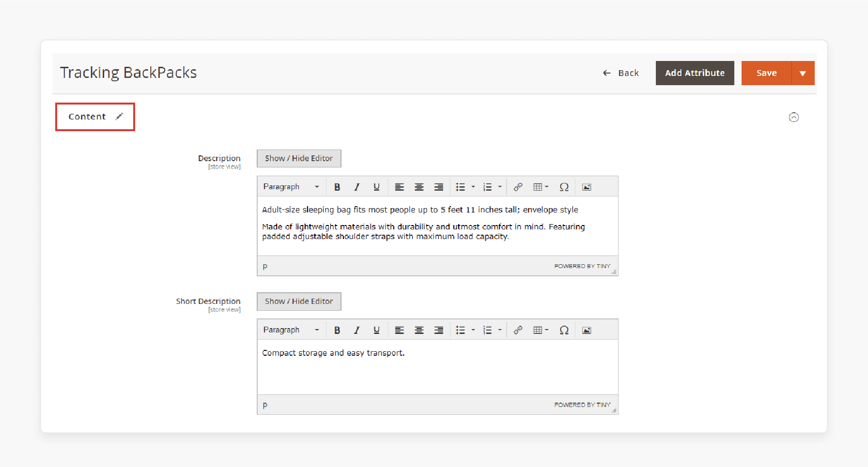Click the 'Compact storage and easy transport.' text
This screenshot has width=868, height=467.
(x=333, y=353)
